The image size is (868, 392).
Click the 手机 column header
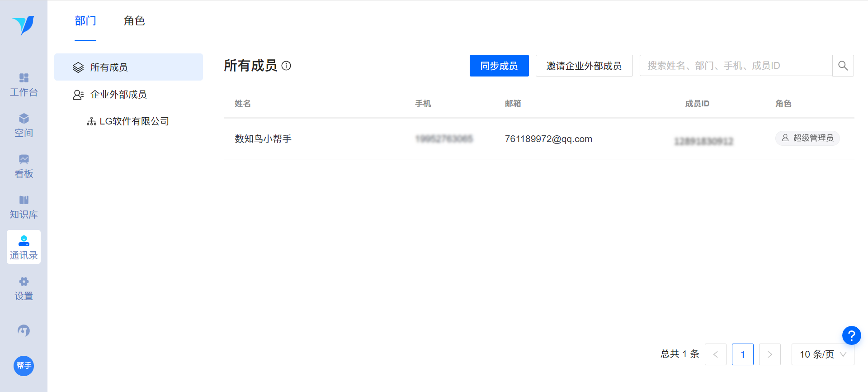423,104
